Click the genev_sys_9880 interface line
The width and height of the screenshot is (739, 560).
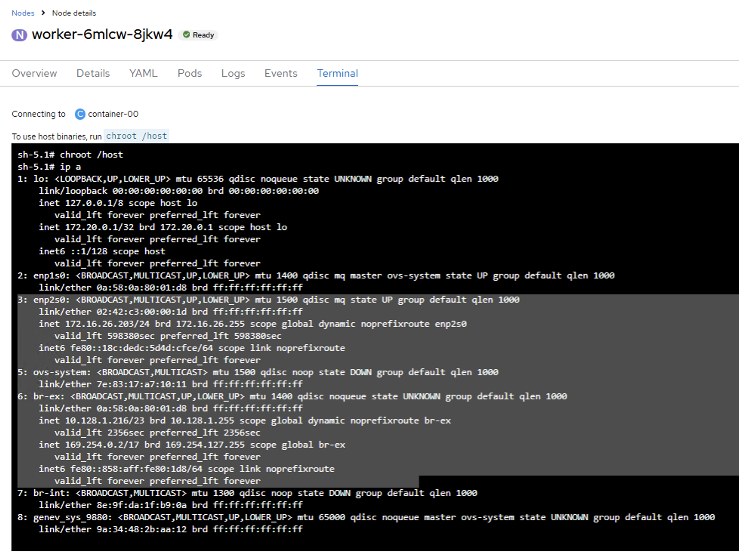coord(366,518)
